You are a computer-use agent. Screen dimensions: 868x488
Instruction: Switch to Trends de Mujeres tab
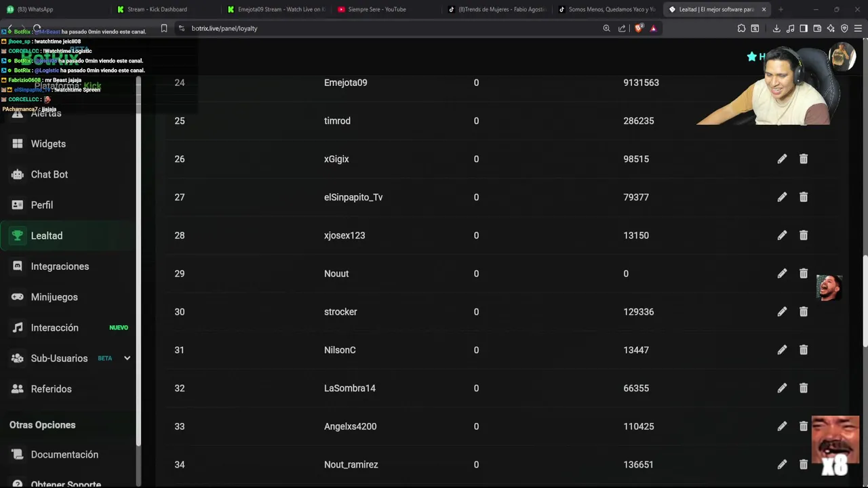click(x=497, y=9)
